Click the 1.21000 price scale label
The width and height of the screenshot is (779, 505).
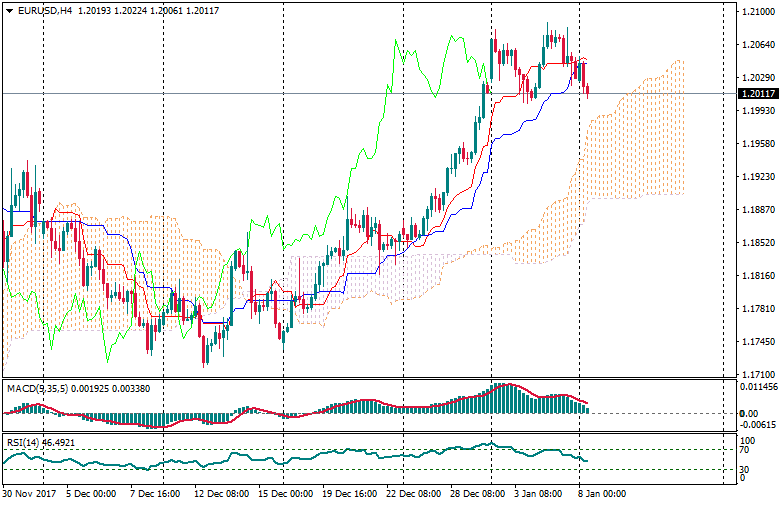756,12
